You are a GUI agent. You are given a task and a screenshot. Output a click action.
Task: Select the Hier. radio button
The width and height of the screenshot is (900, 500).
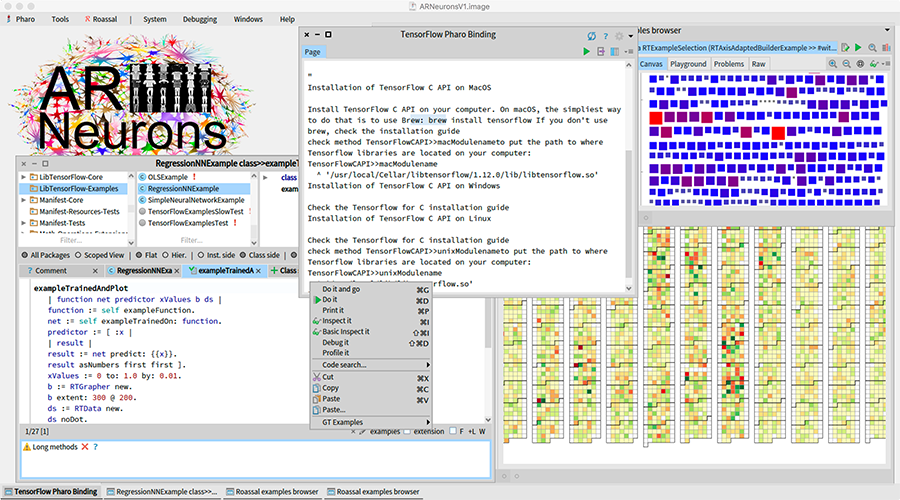point(165,255)
